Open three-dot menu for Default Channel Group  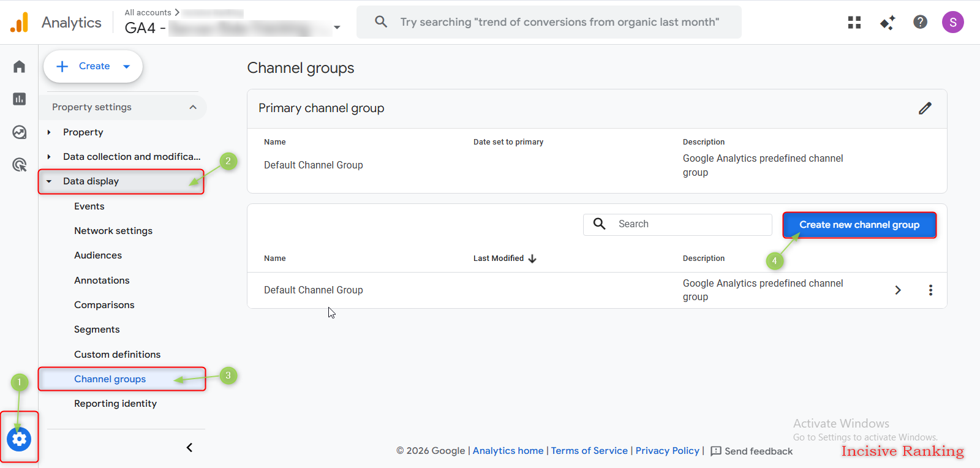930,290
